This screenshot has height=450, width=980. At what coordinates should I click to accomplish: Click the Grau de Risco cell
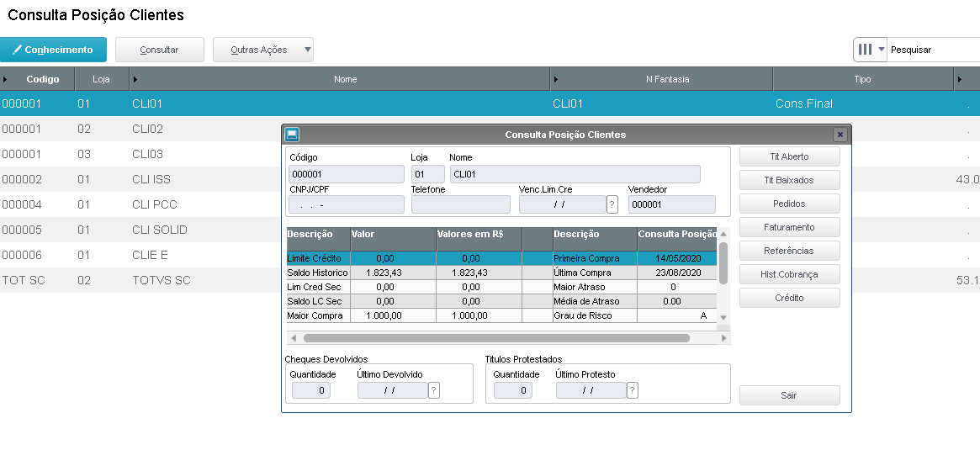(677, 315)
